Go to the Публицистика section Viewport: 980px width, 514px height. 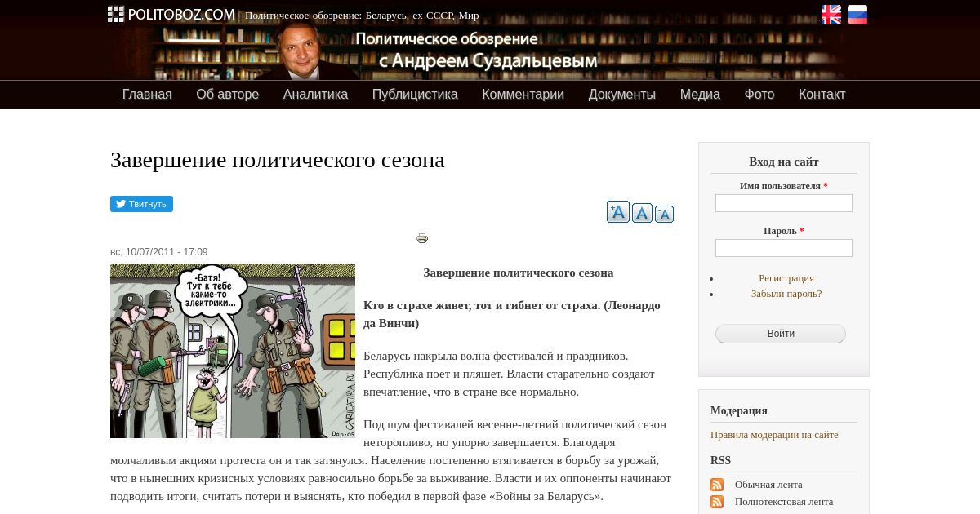pos(415,95)
